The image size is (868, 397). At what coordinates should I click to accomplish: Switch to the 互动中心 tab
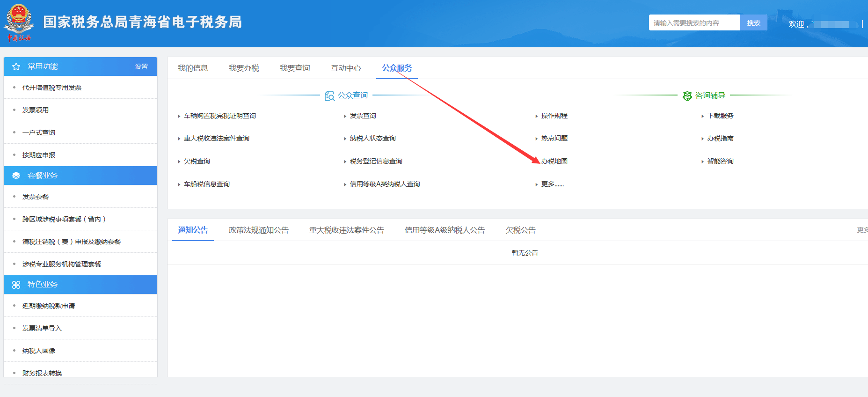click(x=346, y=68)
